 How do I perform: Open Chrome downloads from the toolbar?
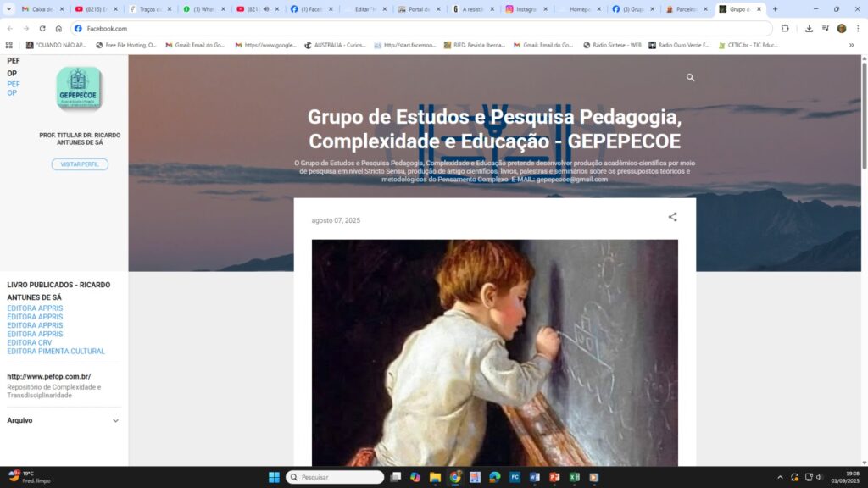(810, 28)
